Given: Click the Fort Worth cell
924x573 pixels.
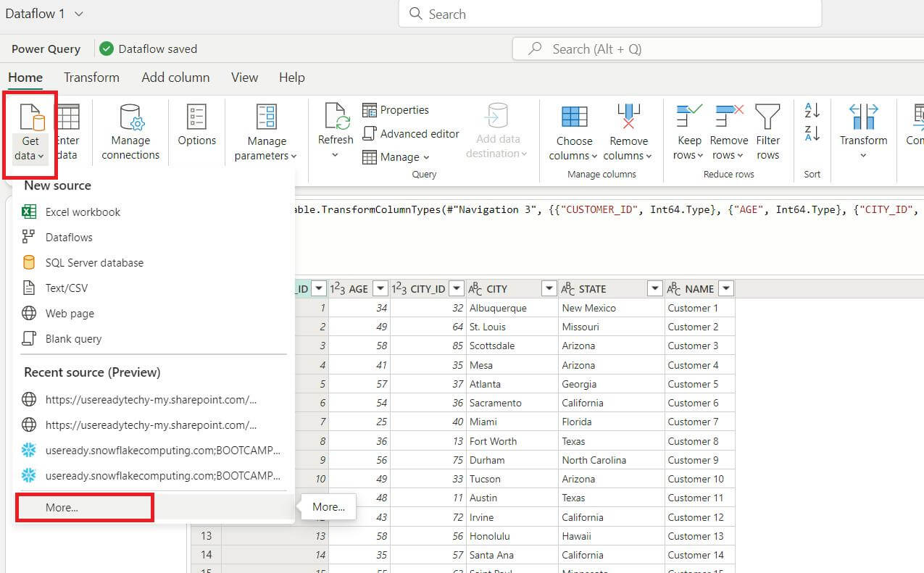Looking at the screenshot, I should [x=512, y=441].
